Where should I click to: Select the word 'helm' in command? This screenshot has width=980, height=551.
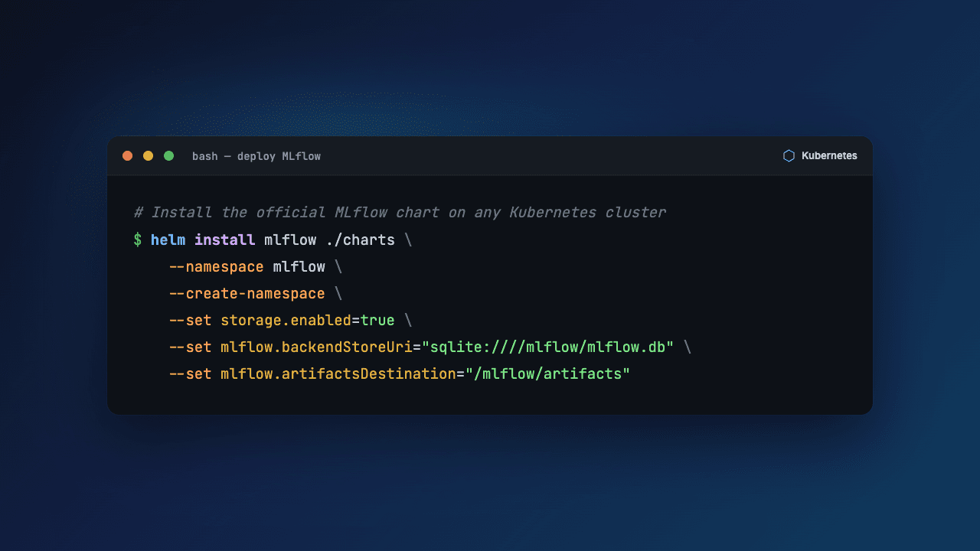click(168, 240)
